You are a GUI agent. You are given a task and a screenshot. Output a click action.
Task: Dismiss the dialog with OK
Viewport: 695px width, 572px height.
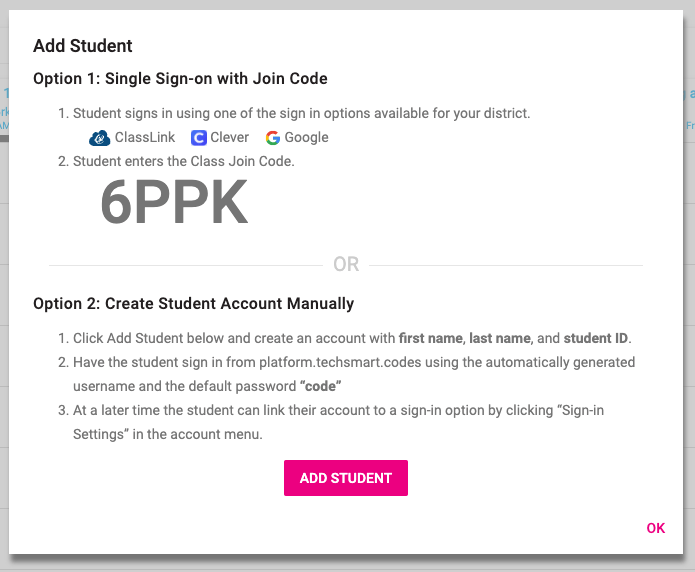(655, 528)
